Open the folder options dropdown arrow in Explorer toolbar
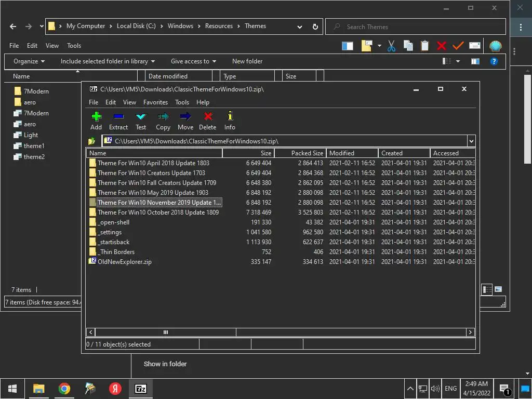This screenshot has height=399, width=532. pos(379,46)
